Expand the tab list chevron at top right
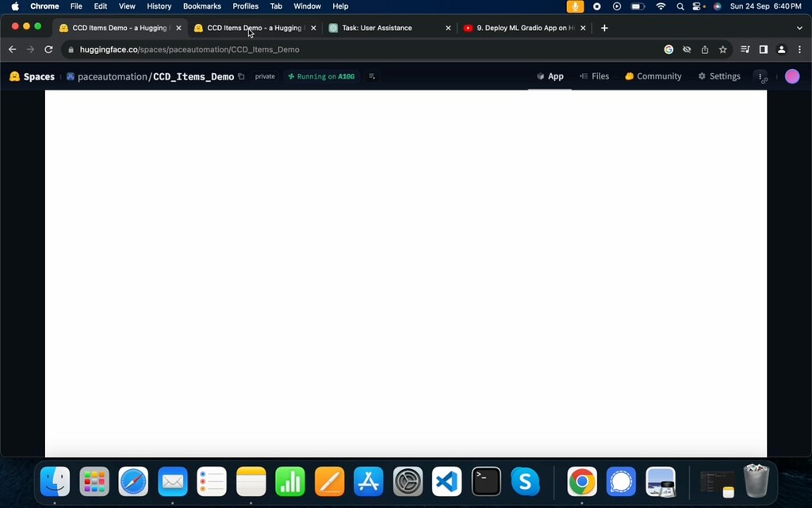812x508 pixels. 799,28
